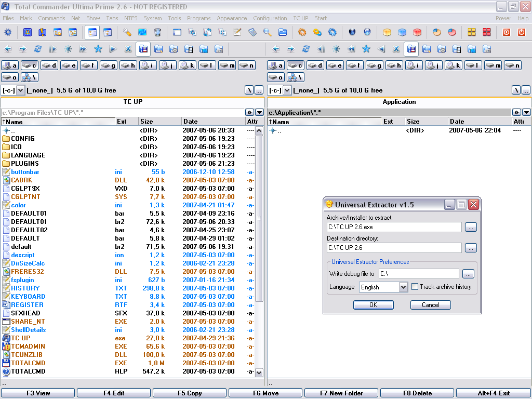This screenshot has width=532, height=399.
Task: Click the yellow cube toolbar icon
Action: tap(387, 32)
